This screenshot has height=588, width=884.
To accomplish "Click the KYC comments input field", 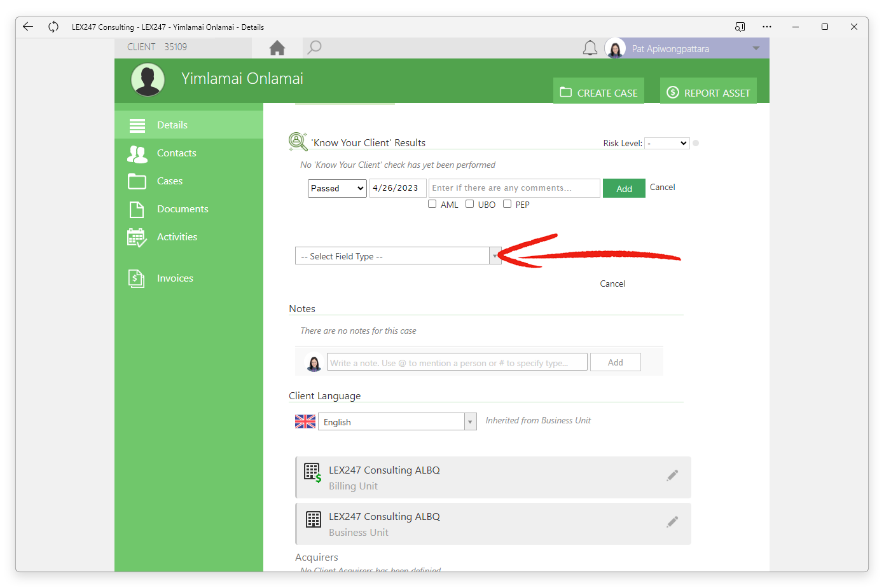I will point(515,188).
